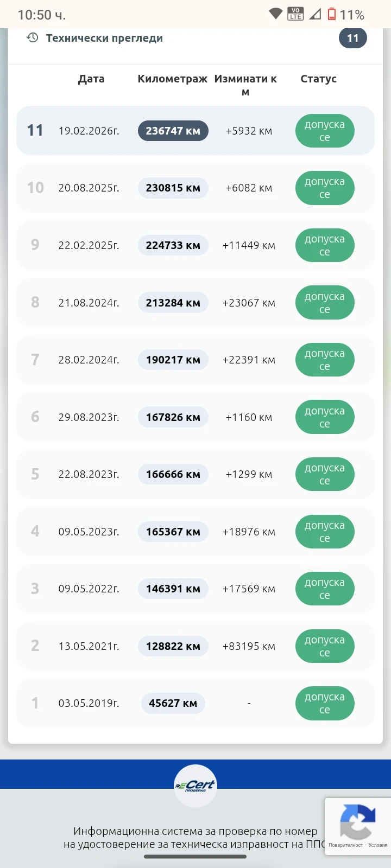Click the reCAPTCHA badge icon
Image resolution: width=391 pixels, height=868 pixels.
[357, 821]
